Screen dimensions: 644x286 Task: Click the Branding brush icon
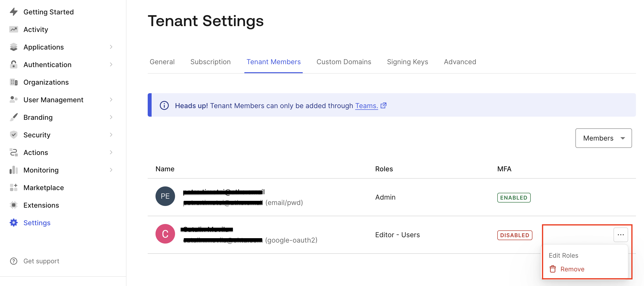[14, 117]
